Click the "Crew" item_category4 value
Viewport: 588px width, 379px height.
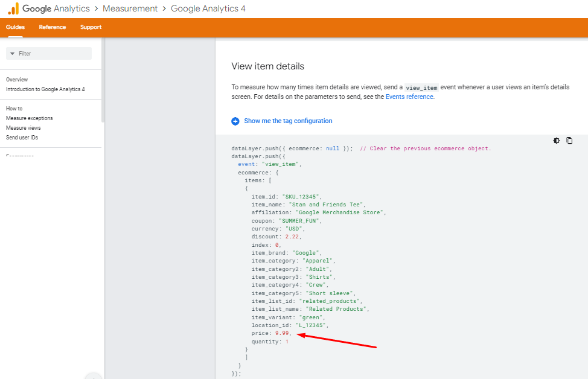[317, 285]
